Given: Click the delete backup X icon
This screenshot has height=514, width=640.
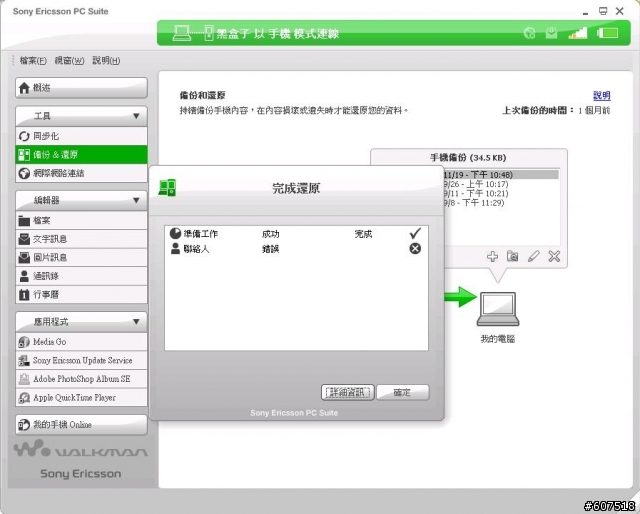Looking at the screenshot, I should [x=554, y=256].
